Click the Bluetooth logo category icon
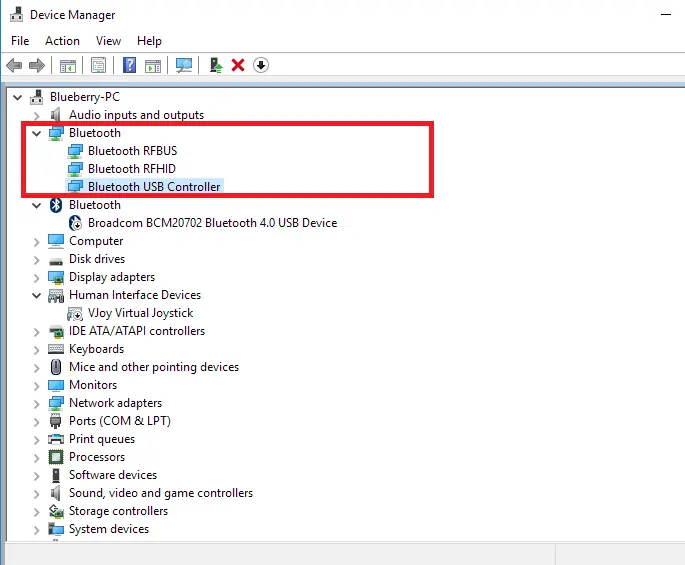Screen dimensions: 685x565 [x=55, y=205]
